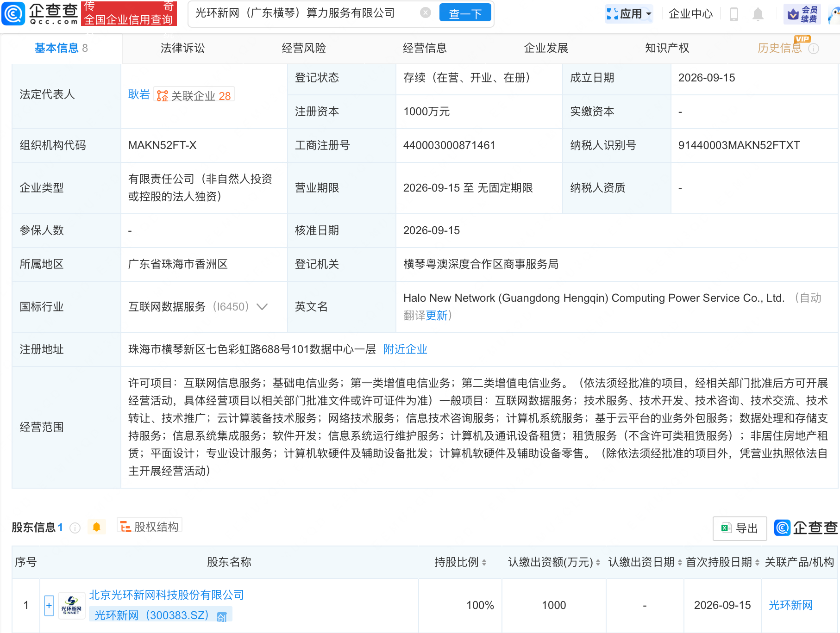Click the shareholder info help icon
Image resolution: width=840 pixels, height=633 pixels.
(x=75, y=527)
